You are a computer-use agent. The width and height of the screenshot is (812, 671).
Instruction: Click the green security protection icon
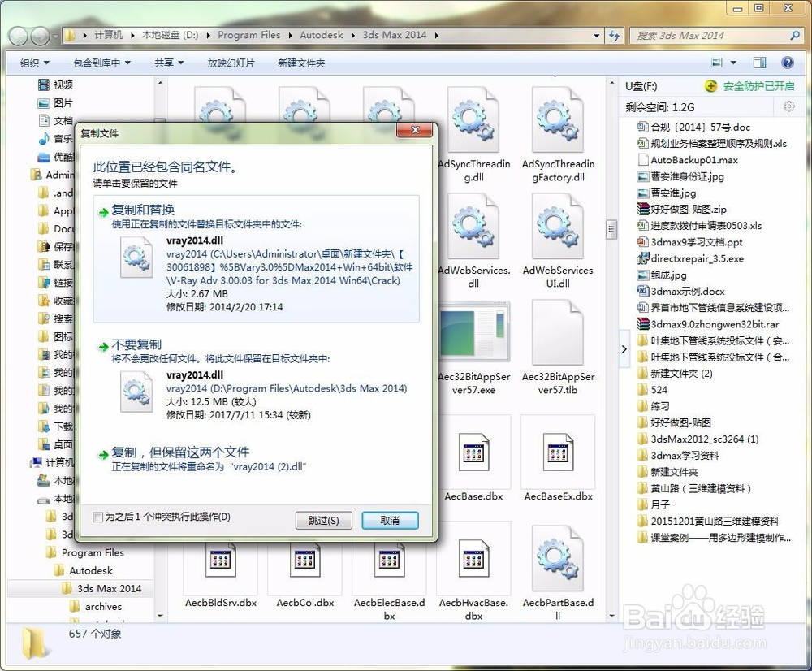point(711,86)
